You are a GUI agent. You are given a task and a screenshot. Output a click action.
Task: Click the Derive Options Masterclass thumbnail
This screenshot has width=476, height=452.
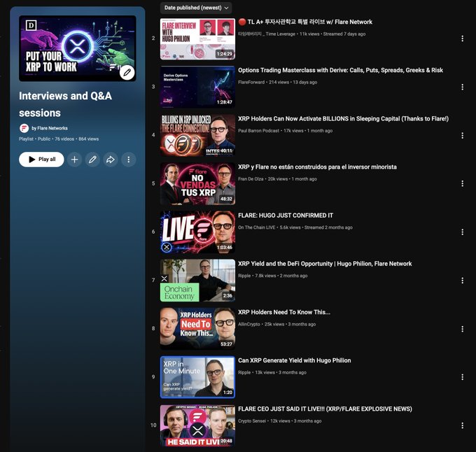197,87
